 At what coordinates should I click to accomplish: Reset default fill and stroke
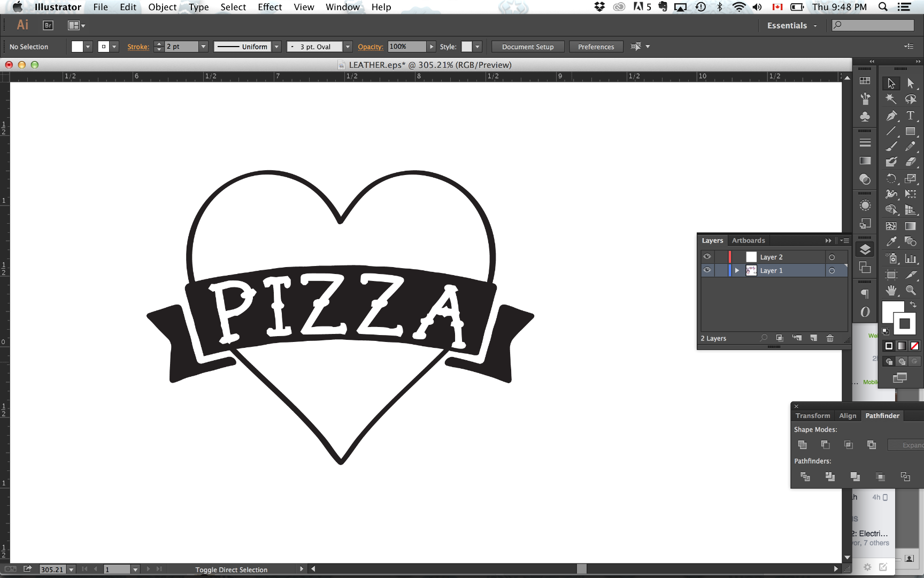point(885,331)
